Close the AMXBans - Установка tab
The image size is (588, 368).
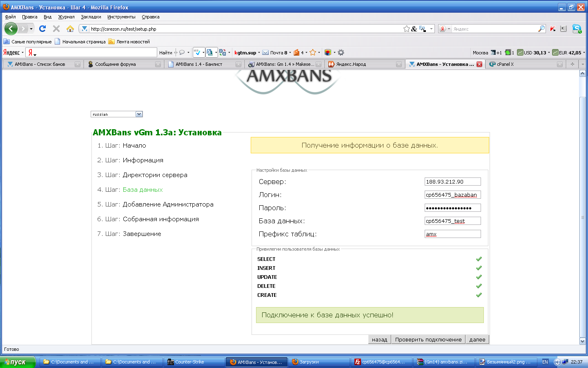point(479,64)
